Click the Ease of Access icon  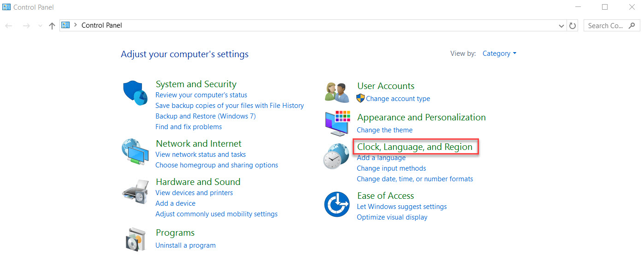click(x=337, y=204)
